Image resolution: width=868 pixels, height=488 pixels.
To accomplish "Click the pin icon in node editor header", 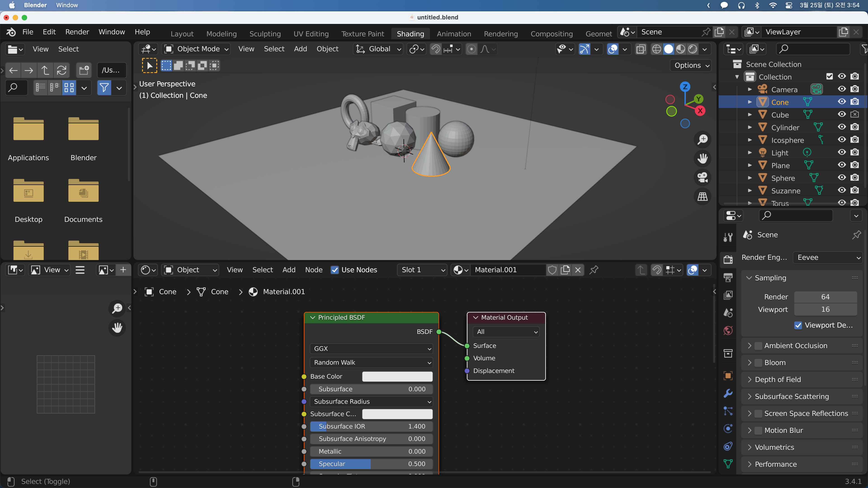I will tap(594, 270).
